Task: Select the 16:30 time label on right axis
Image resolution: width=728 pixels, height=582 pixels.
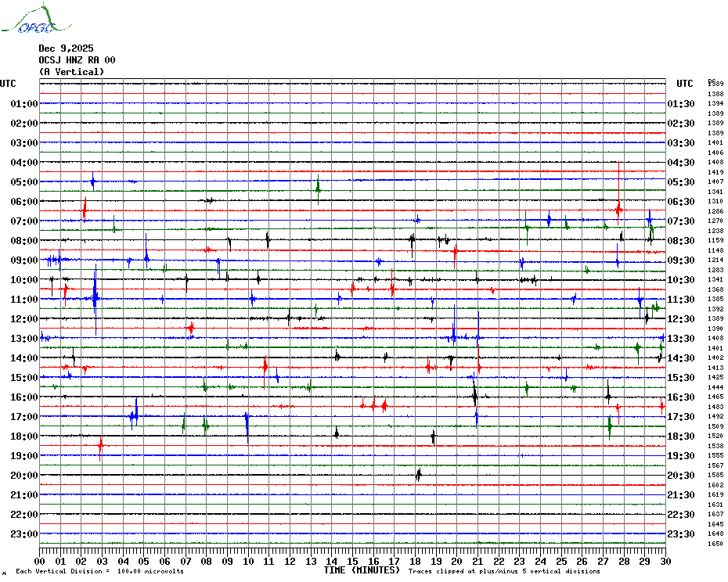Action: (x=681, y=397)
